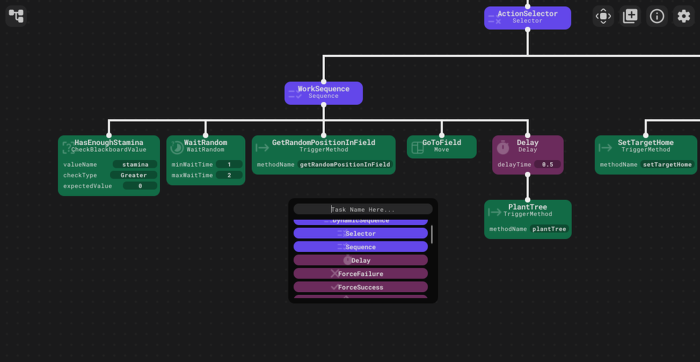This screenshot has width=700, height=362.
Task: Edit the maxWaitTime value 2
Action: click(229, 175)
